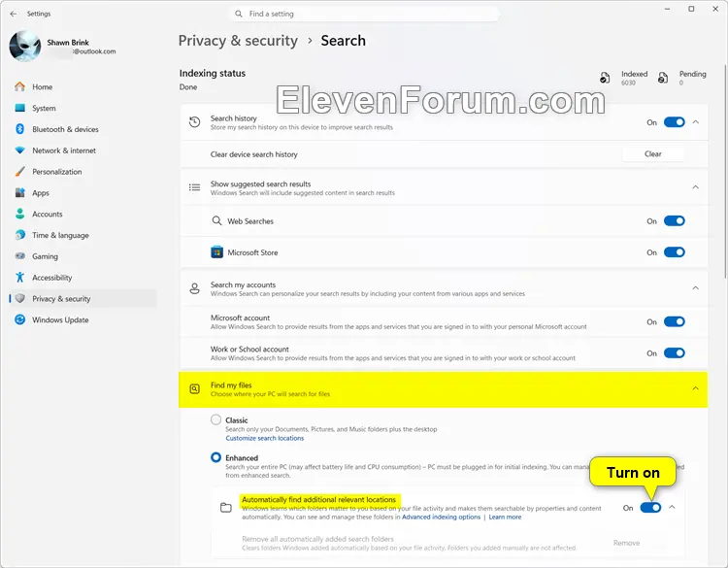Click the Clear button for search history
Image resolution: width=728 pixels, height=568 pixels.
[653, 153]
